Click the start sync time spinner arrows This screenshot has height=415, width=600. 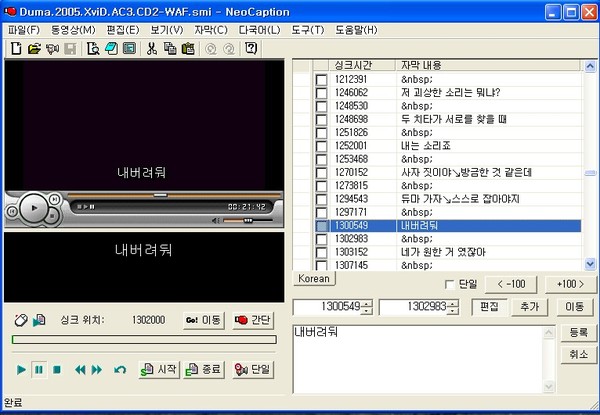366,306
